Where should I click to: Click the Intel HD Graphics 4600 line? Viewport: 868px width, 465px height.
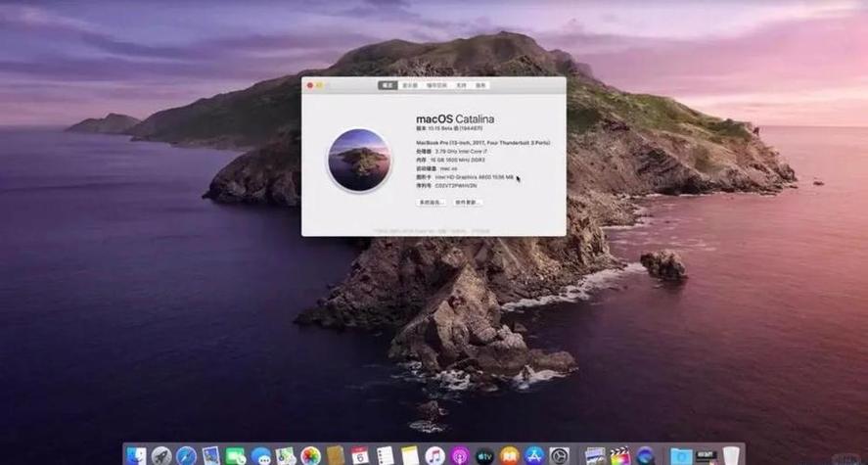tap(465, 177)
